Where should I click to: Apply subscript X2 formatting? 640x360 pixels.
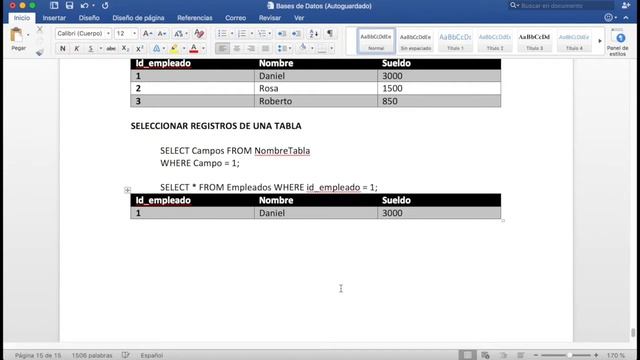[125, 49]
